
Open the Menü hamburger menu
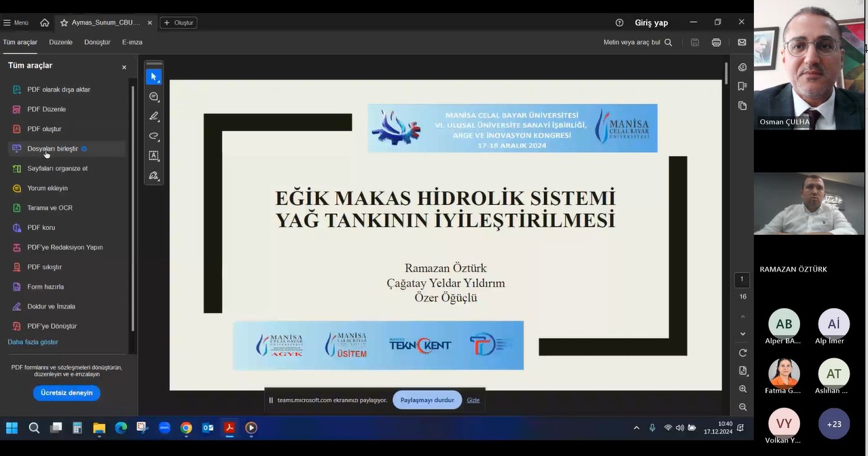pos(16,22)
